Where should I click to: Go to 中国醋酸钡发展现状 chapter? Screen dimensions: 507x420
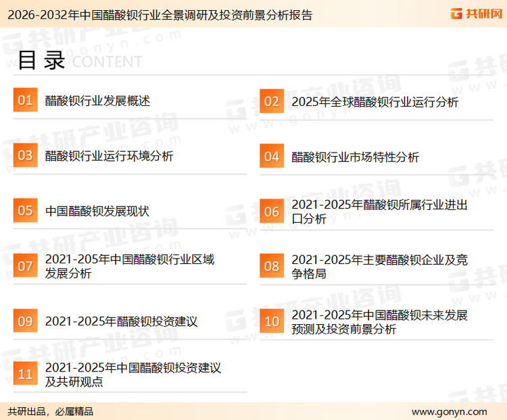97,211
